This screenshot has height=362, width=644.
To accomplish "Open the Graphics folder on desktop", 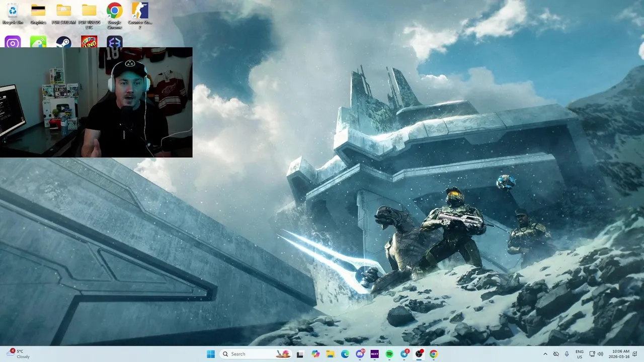I will click(x=38, y=14).
